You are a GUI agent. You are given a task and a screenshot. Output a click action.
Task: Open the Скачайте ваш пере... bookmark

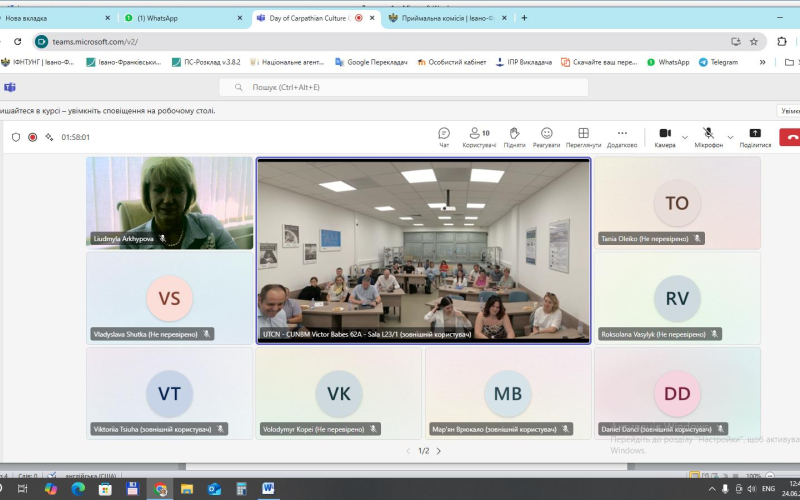(599, 62)
